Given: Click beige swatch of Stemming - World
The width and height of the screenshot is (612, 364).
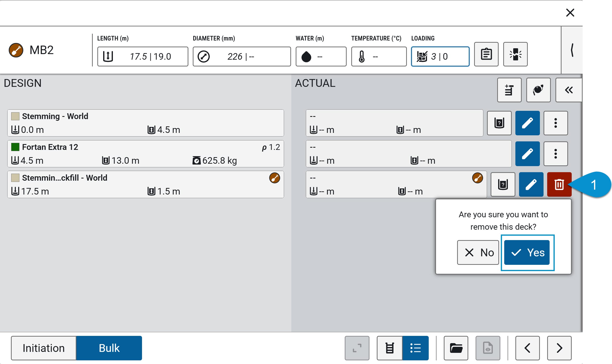Looking at the screenshot, I should 15,116.
